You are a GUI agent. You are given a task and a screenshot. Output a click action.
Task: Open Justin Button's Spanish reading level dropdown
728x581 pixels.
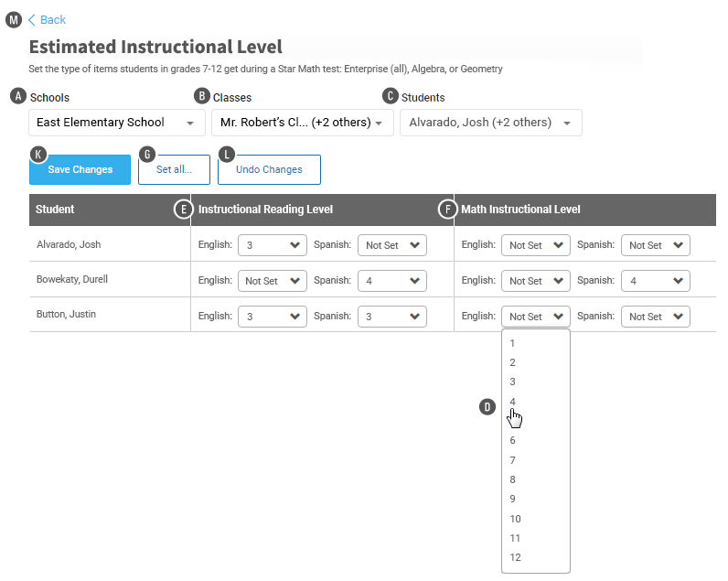coord(391,317)
